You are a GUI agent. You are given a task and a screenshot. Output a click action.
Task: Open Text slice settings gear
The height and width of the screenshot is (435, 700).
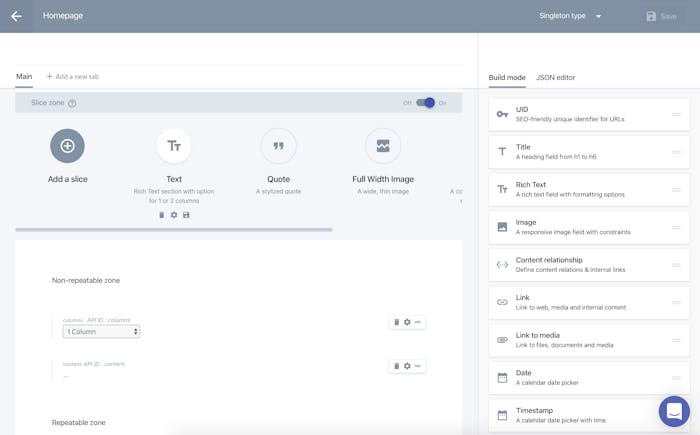coord(174,215)
